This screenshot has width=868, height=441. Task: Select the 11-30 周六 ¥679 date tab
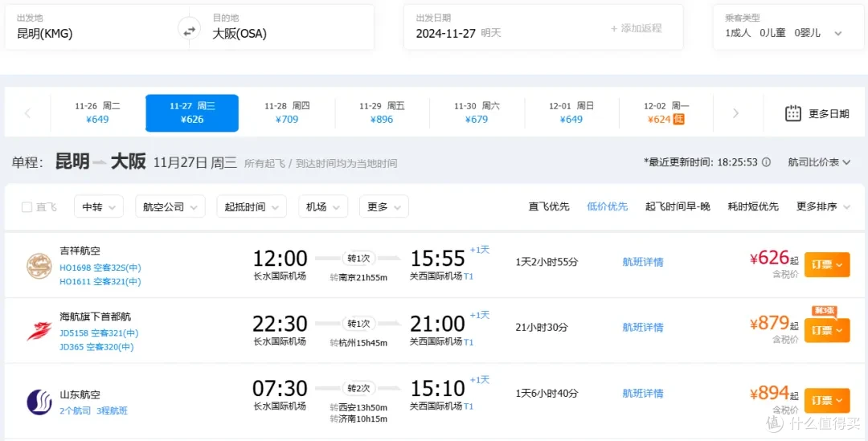pyautogui.click(x=477, y=113)
